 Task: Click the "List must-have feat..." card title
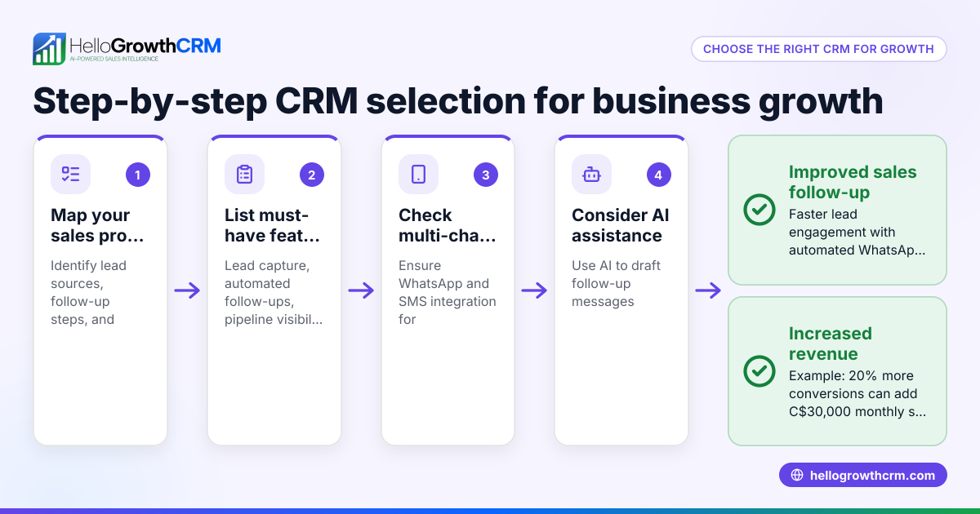[272, 225]
